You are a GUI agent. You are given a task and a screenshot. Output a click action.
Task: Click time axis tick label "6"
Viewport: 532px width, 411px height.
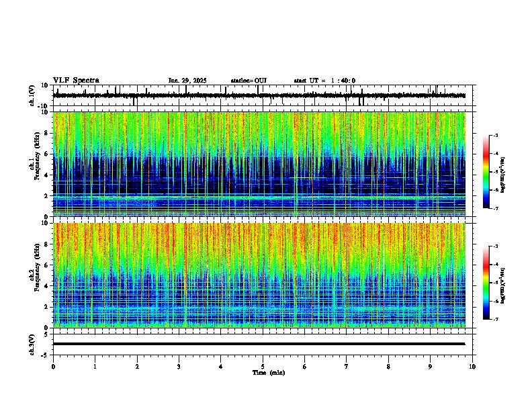point(304,367)
